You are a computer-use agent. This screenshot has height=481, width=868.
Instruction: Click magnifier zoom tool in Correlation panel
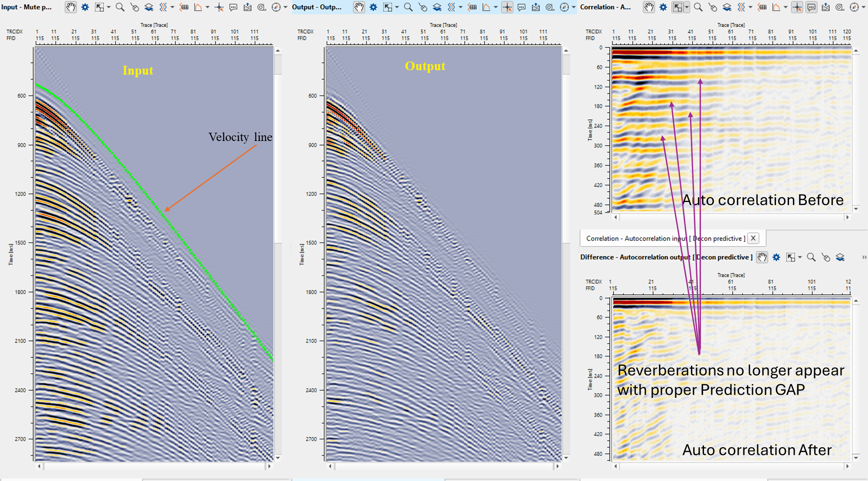click(698, 7)
